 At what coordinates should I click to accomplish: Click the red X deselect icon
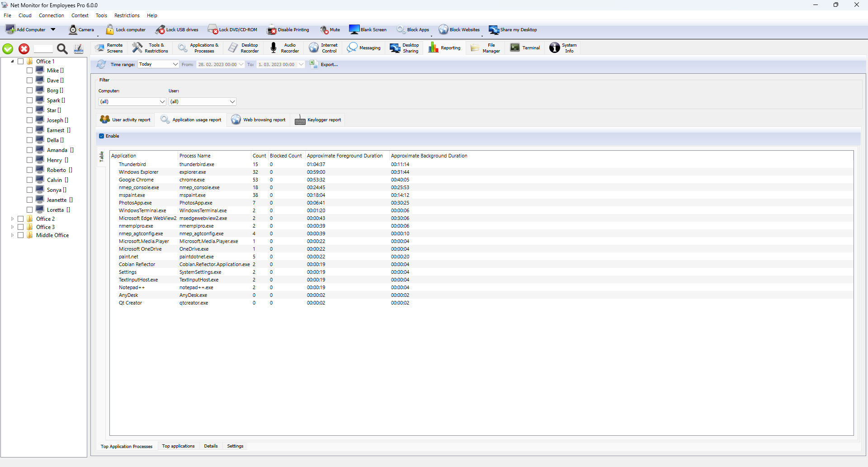coord(24,49)
